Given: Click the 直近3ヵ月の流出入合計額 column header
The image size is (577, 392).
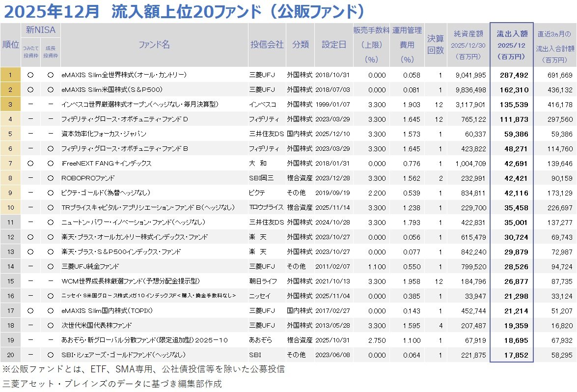Looking at the screenshot, I should click(x=555, y=45).
